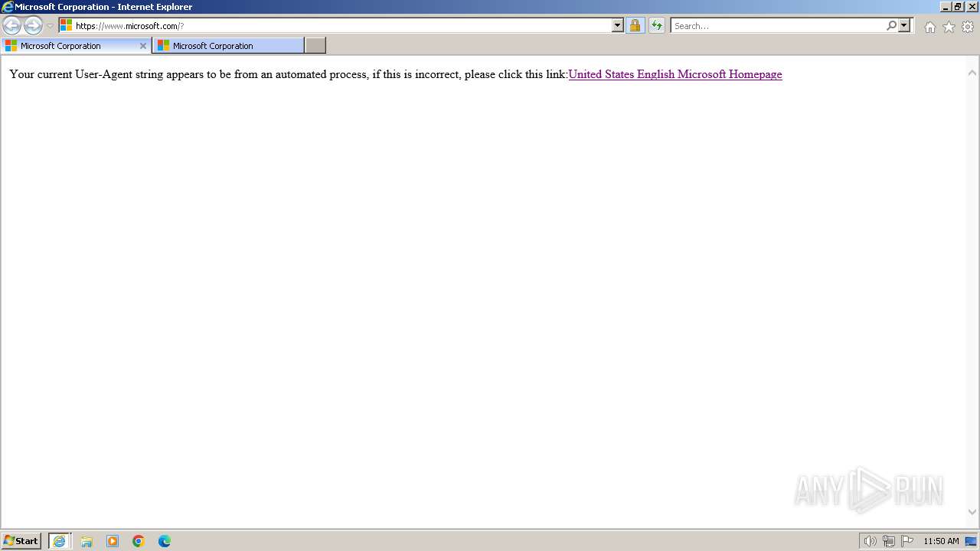Viewport: 980px width, 551px height.
Task: Open recent pages dropdown next to Forward
Action: click(x=51, y=26)
